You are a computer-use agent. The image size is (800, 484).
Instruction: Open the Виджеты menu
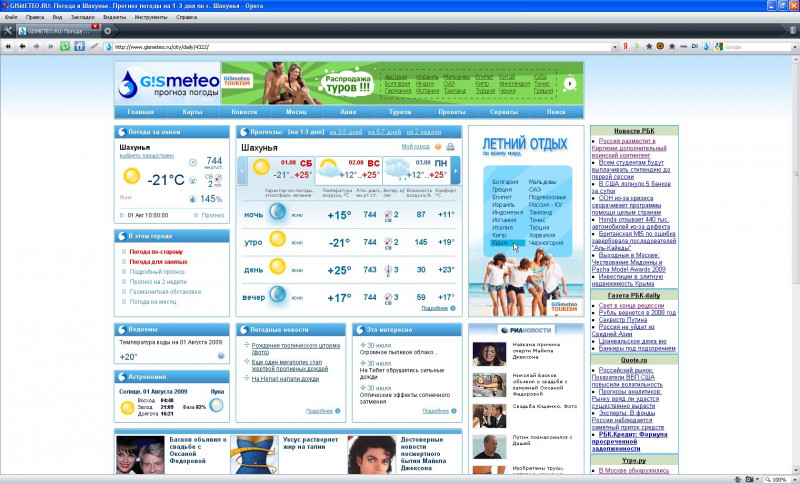[x=114, y=17]
